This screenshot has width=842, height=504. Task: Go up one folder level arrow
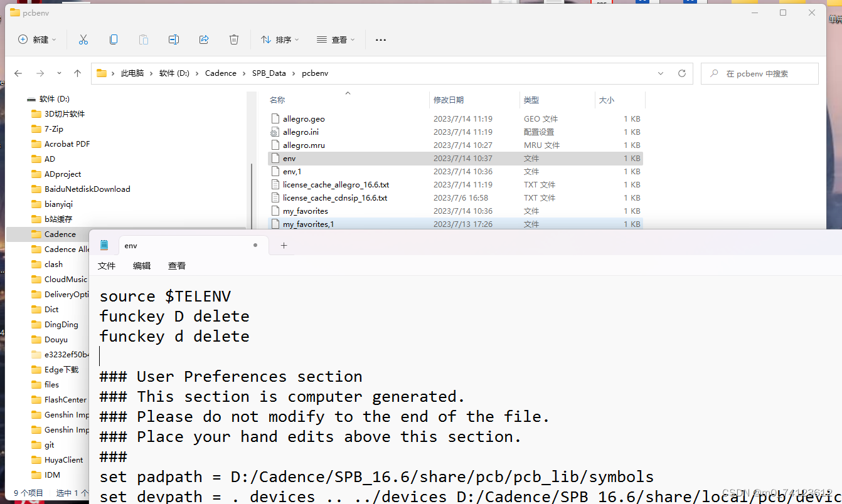click(77, 73)
